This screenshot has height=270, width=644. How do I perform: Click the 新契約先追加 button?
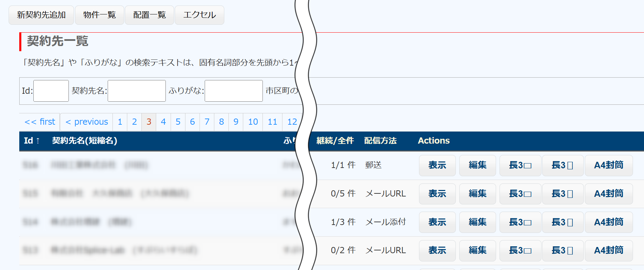(x=41, y=15)
